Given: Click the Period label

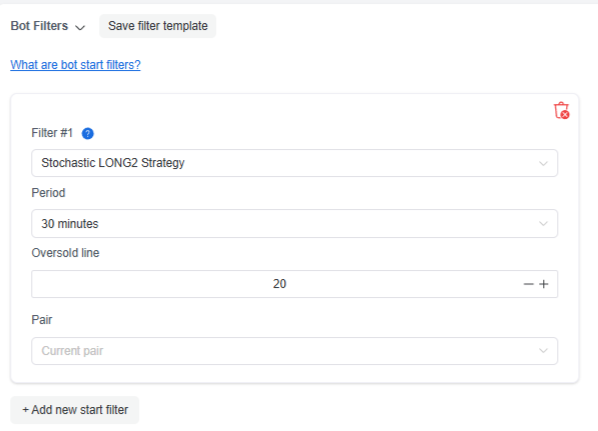Looking at the screenshot, I should [48, 193].
